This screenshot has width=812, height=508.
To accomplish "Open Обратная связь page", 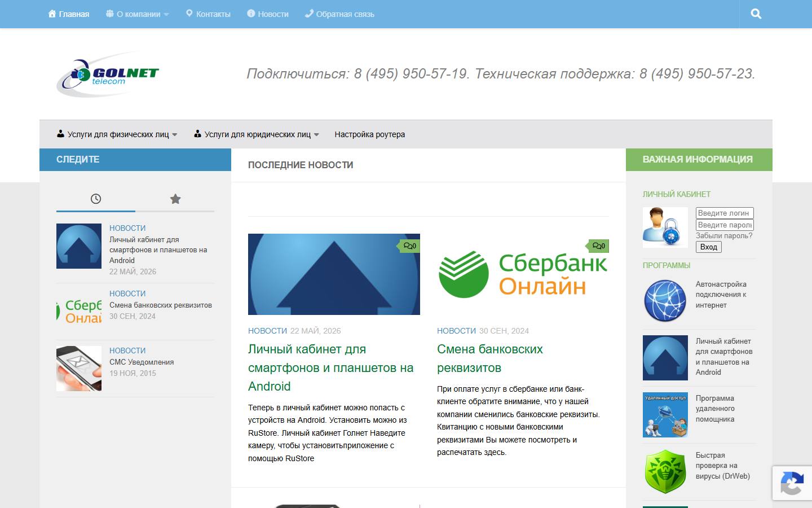I will (x=339, y=14).
